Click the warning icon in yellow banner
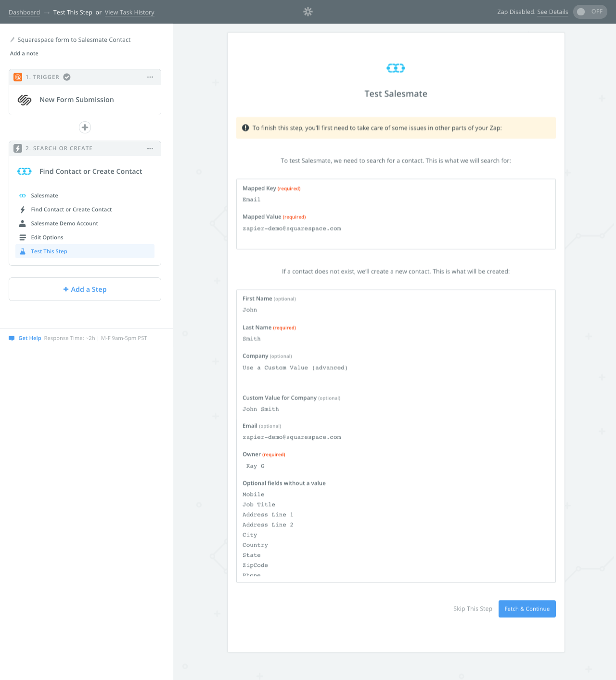This screenshot has width=616, height=680. (245, 128)
